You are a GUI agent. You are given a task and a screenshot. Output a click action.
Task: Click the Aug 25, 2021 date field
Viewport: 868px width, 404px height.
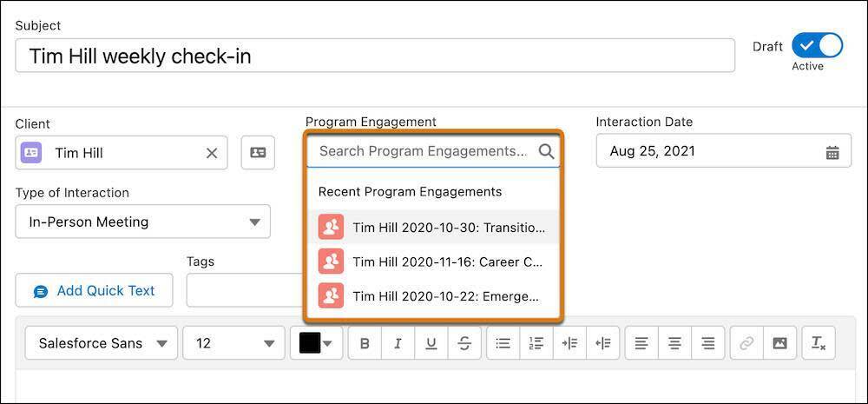click(724, 150)
